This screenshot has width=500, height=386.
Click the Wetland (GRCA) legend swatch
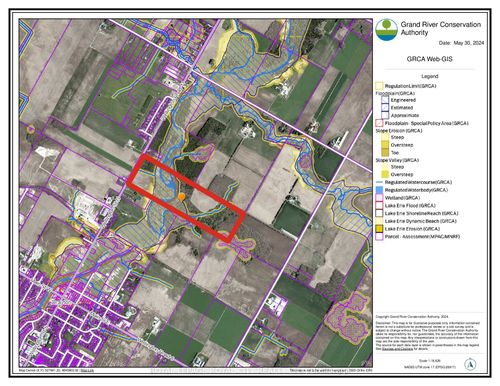(380, 198)
